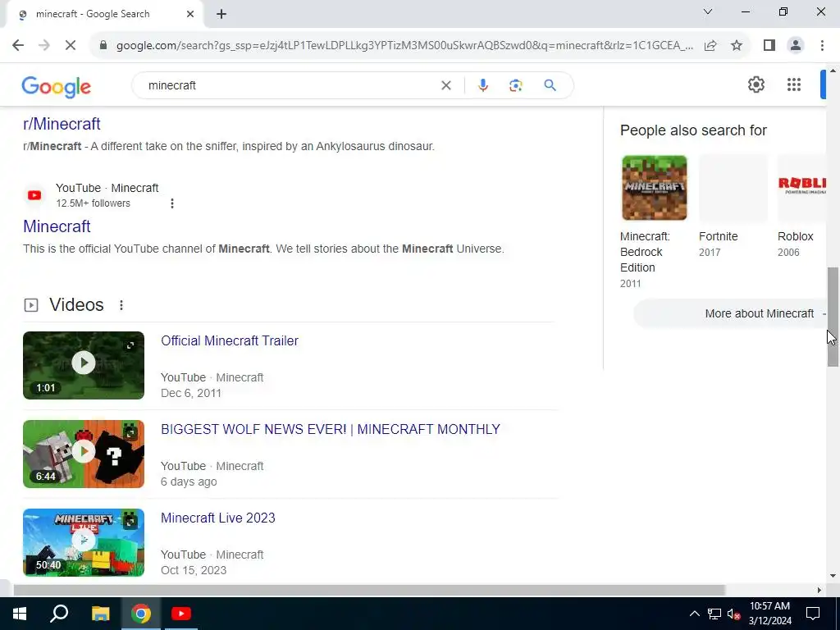This screenshot has width=840, height=630.
Task: Open File Explorer from taskbar
Action: (x=100, y=614)
